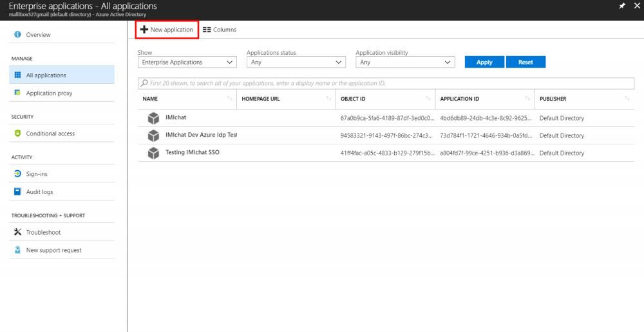Select All applications in sidebar
This screenshot has height=332, width=644.
[62, 75]
